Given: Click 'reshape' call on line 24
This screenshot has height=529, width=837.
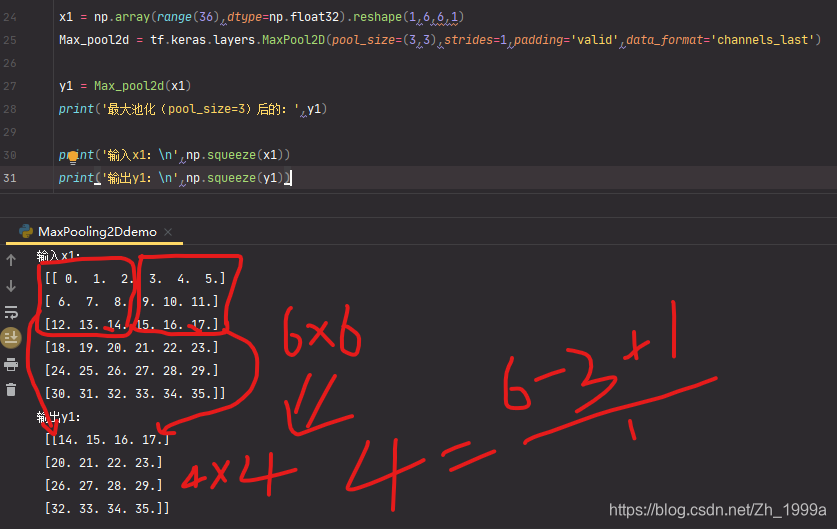Looking at the screenshot, I should pos(377,17).
